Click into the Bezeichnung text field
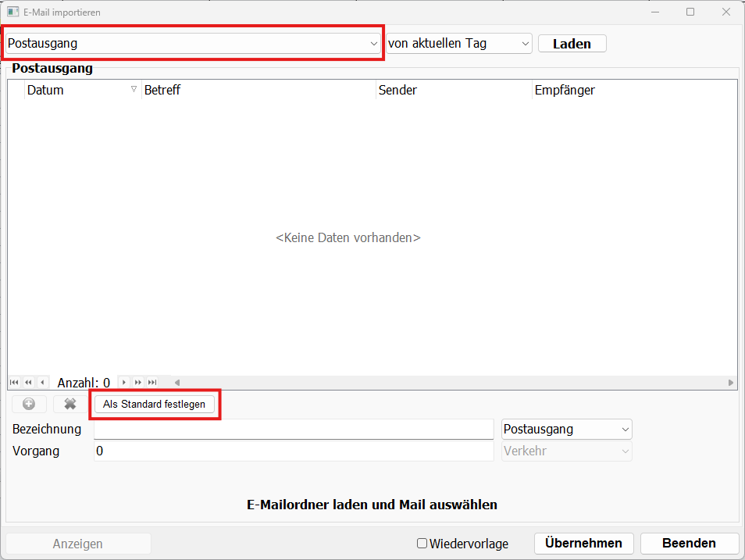The height and width of the screenshot is (560, 745). pyautogui.click(x=293, y=430)
